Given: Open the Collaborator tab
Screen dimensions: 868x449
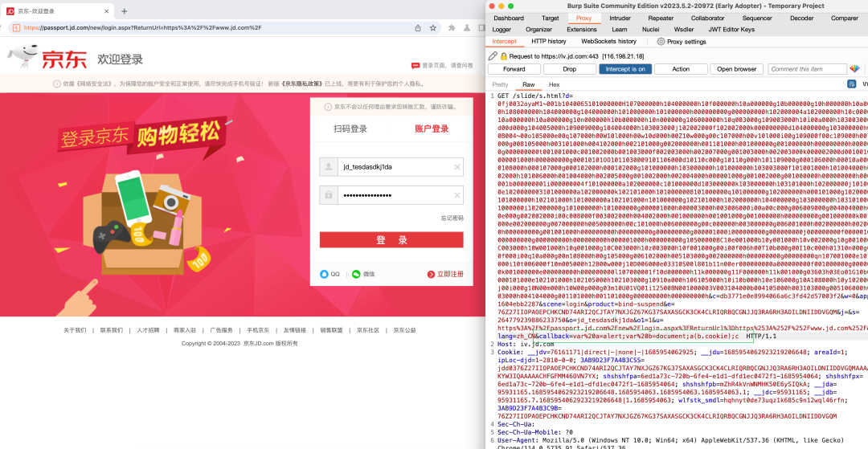Looking at the screenshot, I should pyautogui.click(x=707, y=18).
